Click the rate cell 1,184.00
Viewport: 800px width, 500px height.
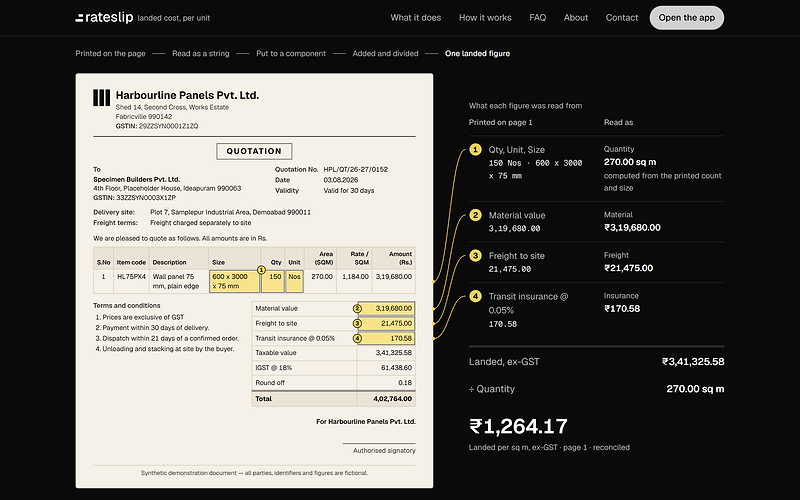point(356,277)
